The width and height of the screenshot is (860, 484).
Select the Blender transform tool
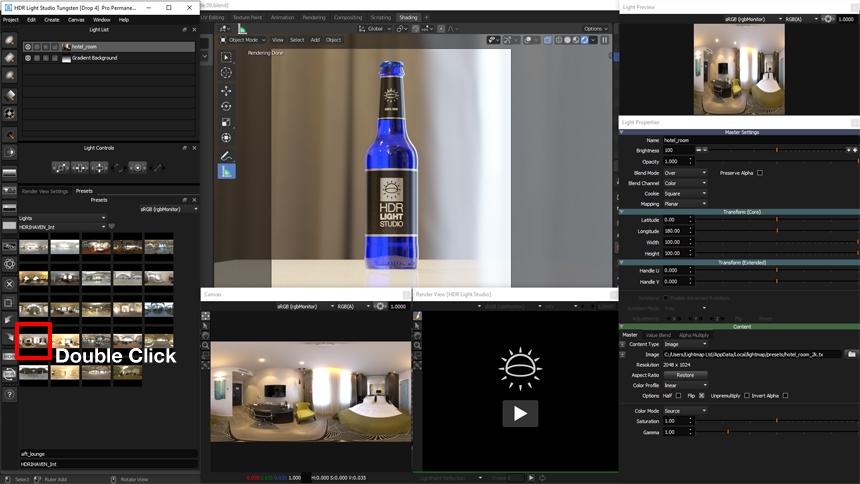click(x=226, y=138)
